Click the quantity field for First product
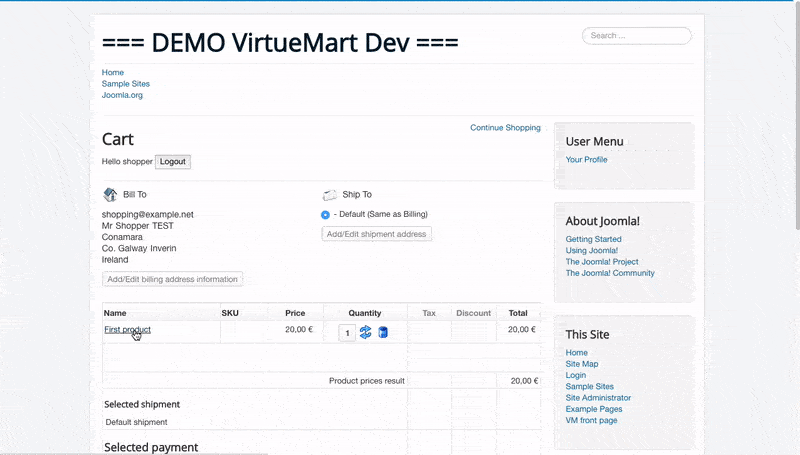800x455 pixels. (x=347, y=333)
